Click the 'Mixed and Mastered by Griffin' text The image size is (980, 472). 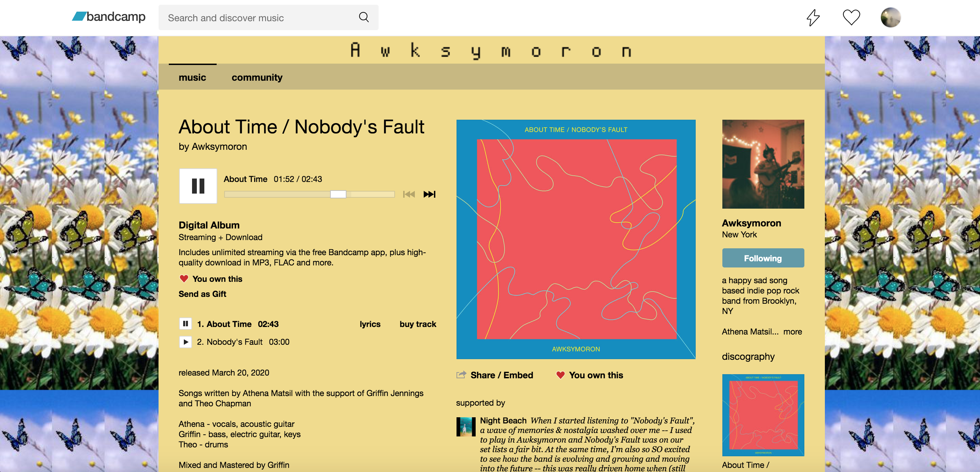click(x=234, y=465)
